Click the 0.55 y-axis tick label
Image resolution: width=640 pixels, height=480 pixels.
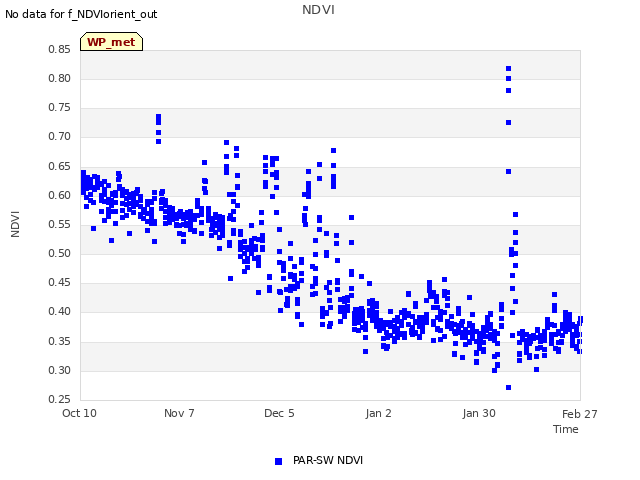59,224
